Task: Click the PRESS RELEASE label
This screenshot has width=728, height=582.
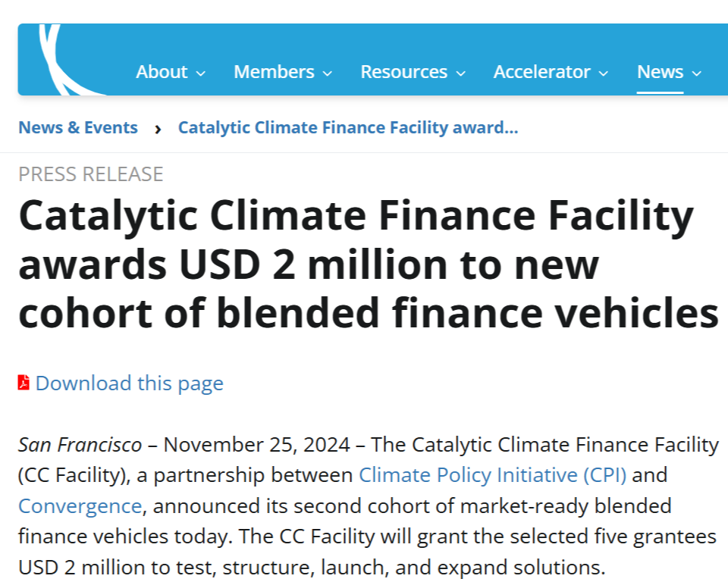Action: click(90, 174)
